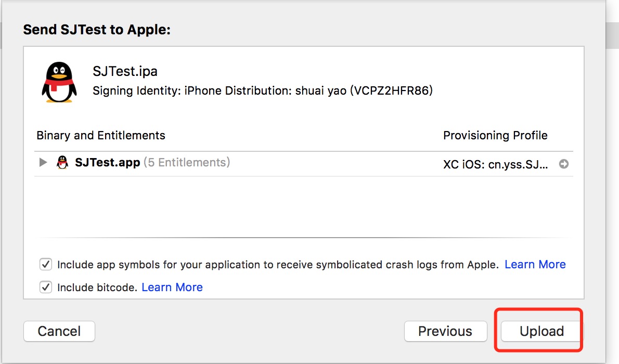Image resolution: width=619 pixels, height=364 pixels.
Task: Click the SJTest.ipa file name text
Action: tap(125, 71)
